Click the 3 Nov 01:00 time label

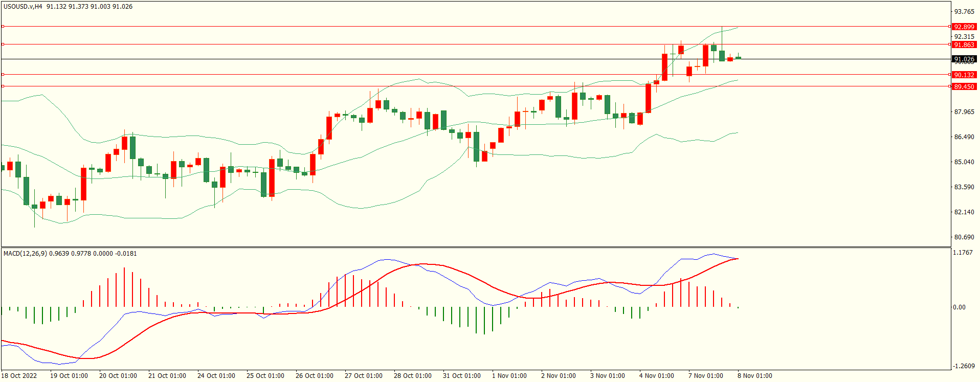(608, 376)
